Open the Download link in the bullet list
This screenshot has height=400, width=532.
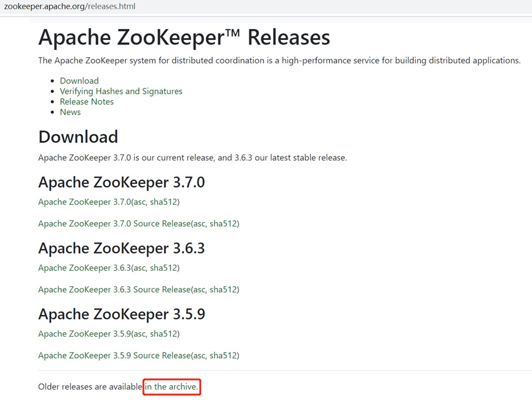[79, 81]
